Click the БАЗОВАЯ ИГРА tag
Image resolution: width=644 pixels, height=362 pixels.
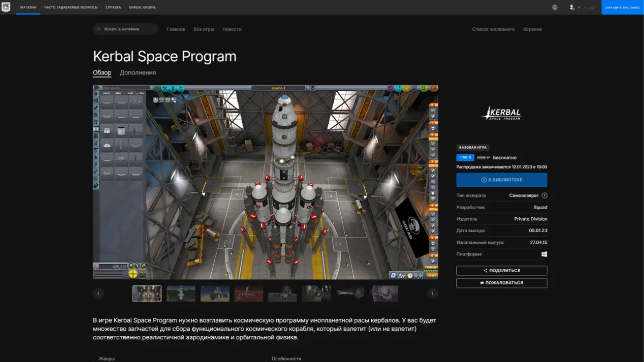tap(473, 148)
